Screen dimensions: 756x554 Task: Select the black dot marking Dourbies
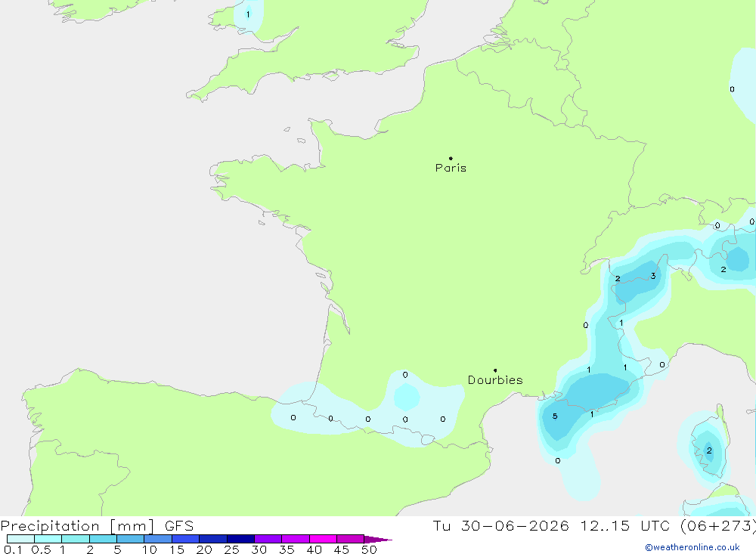tap(495, 370)
